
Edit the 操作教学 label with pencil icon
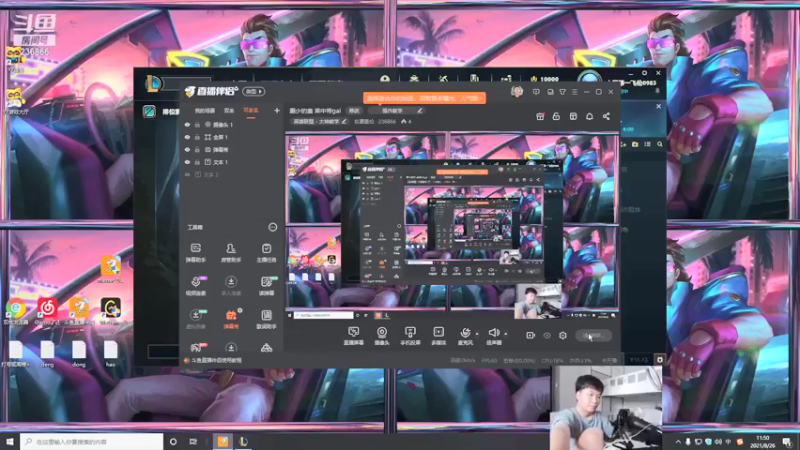click(x=419, y=110)
